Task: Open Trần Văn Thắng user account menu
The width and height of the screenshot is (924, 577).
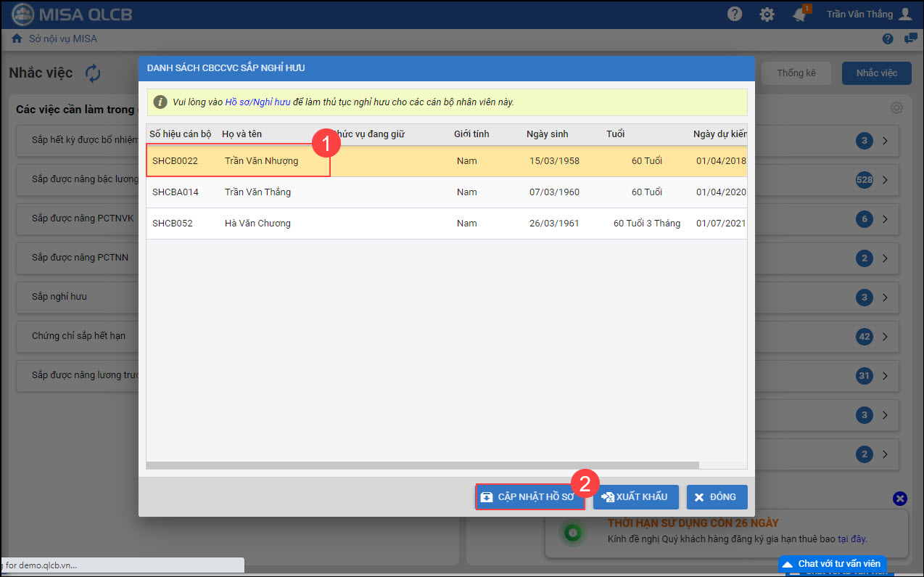Action: 868,15
